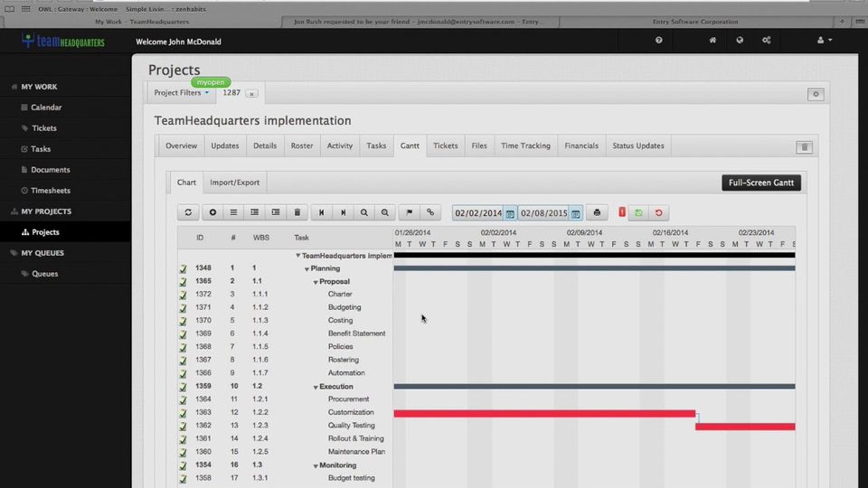Go to Documents in the sidebar
Screen dimensions: 868x488
50,170
